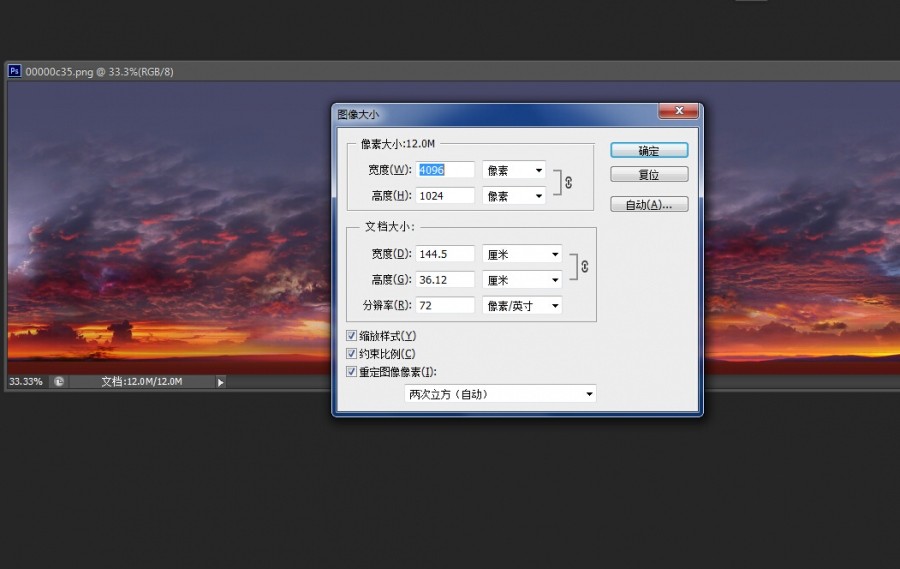Image resolution: width=900 pixels, height=569 pixels.
Task: Close the 图像大小 dialog
Action: (x=678, y=111)
